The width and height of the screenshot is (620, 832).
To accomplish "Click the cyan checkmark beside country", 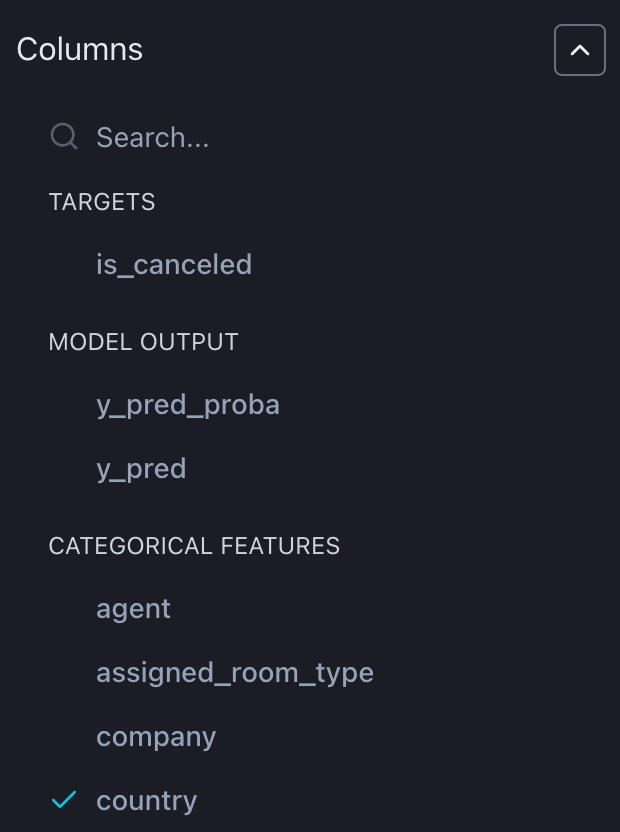I will click(64, 800).
